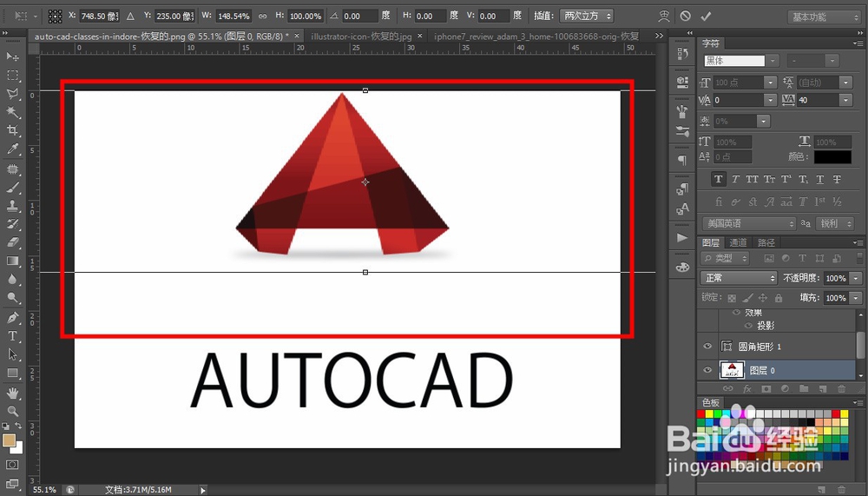Image resolution: width=868 pixels, height=496 pixels.
Task: Switch to the 路径 tab
Action: (x=766, y=242)
